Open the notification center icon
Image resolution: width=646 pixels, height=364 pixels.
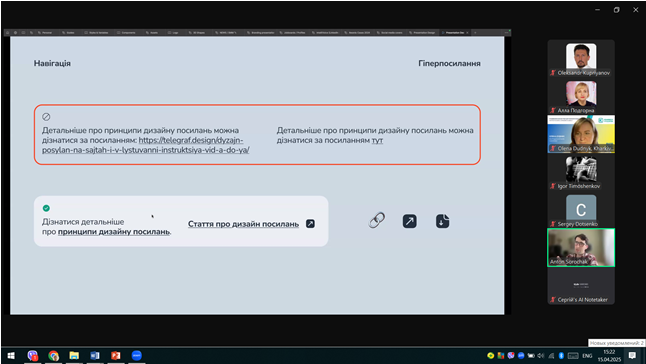[x=632, y=355]
